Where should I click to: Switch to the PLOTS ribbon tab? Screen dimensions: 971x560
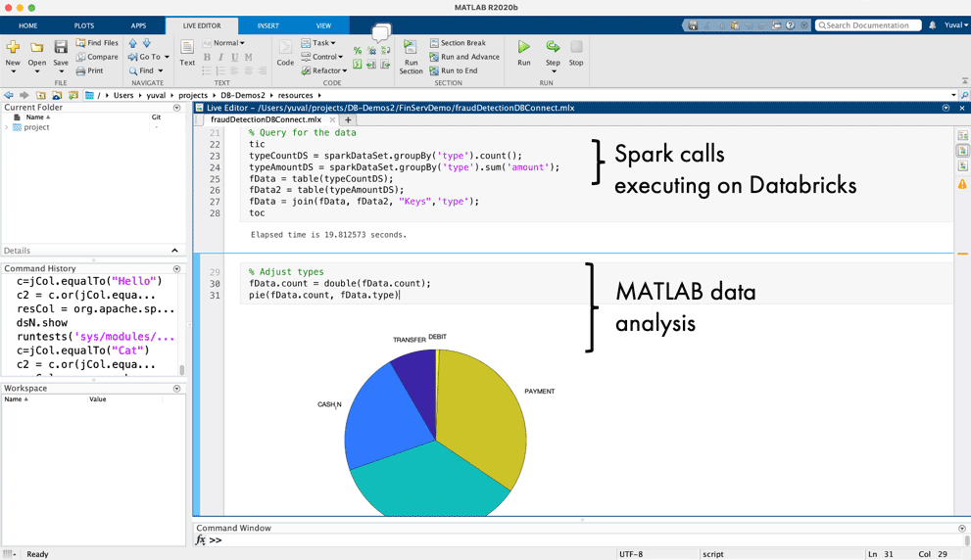[84, 25]
